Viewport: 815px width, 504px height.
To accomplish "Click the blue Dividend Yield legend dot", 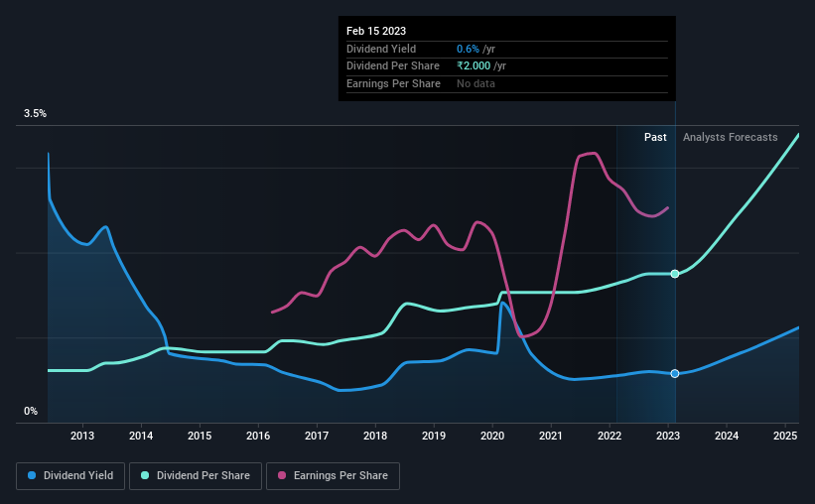I will [32, 475].
